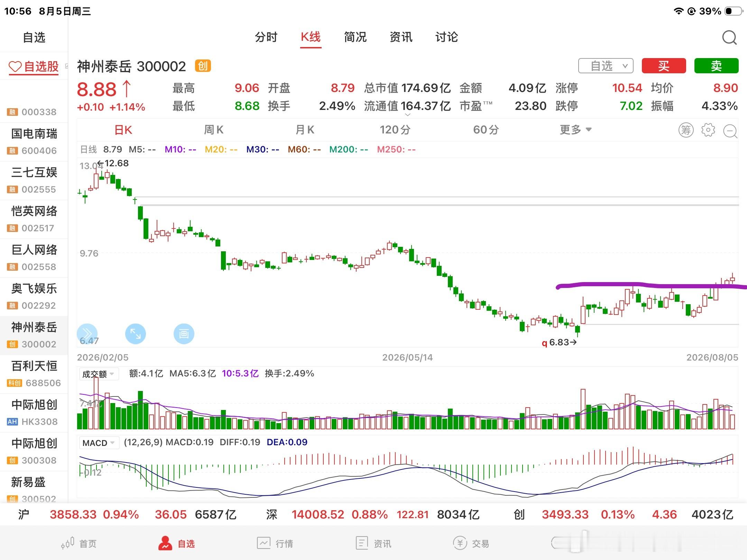The height and width of the screenshot is (560, 747).
Task: Open the chip distribution 筹 icon
Action: click(686, 130)
